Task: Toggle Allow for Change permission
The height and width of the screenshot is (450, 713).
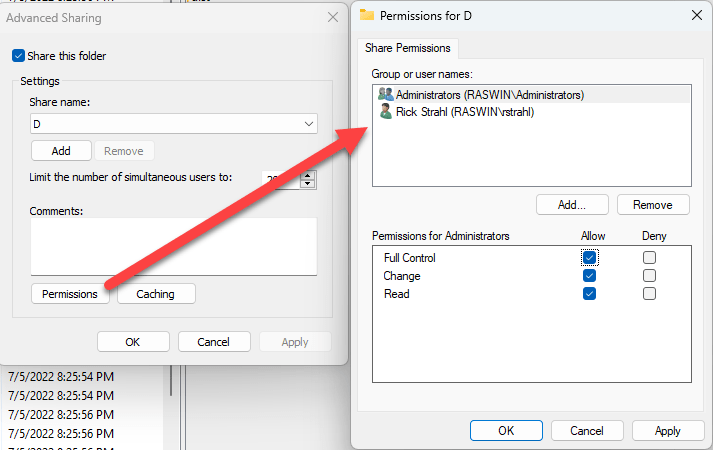Action: (589, 276)
